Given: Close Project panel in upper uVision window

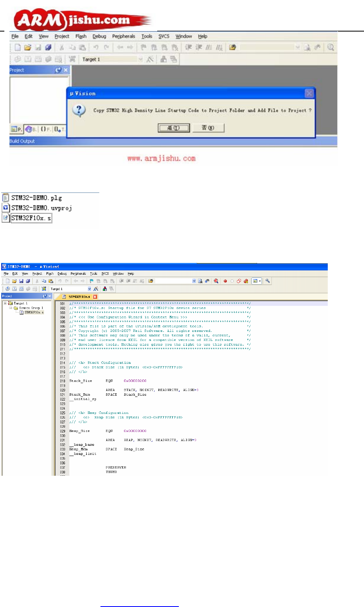Looking at the screenshot, I should [65, 70].
